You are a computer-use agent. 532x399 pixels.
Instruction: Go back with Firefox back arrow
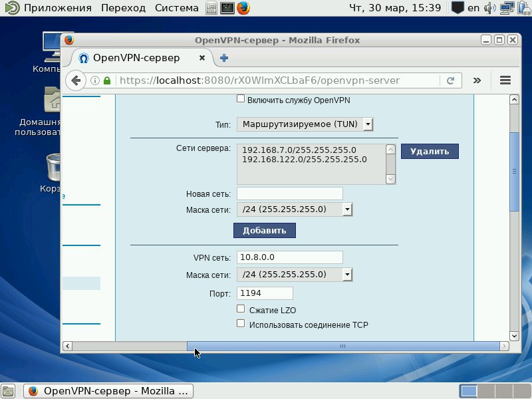[x=76, y=80]
